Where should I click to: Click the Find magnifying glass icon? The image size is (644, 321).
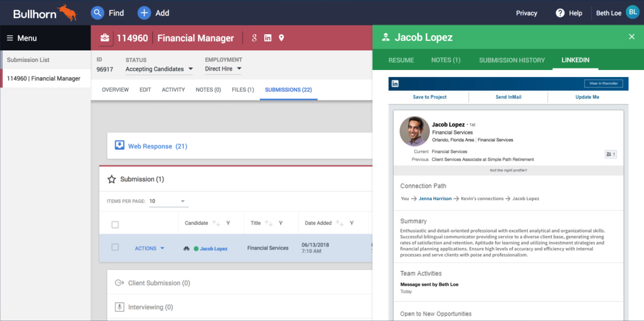click(97, 13)
